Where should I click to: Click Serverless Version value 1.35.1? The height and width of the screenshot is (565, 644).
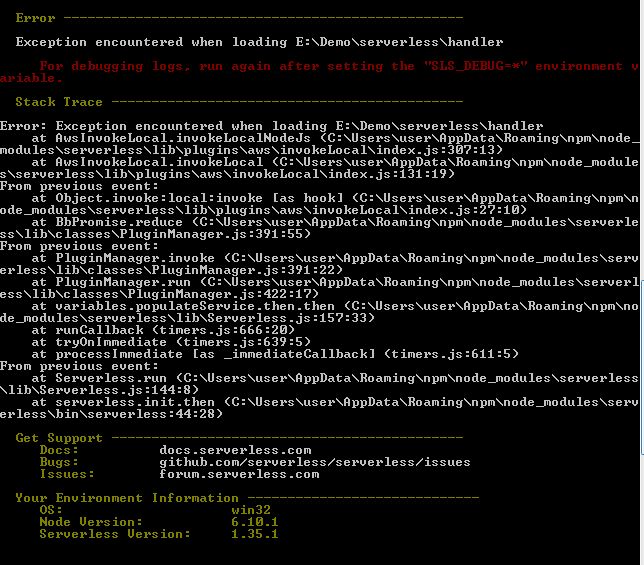[x=255, y=534]
